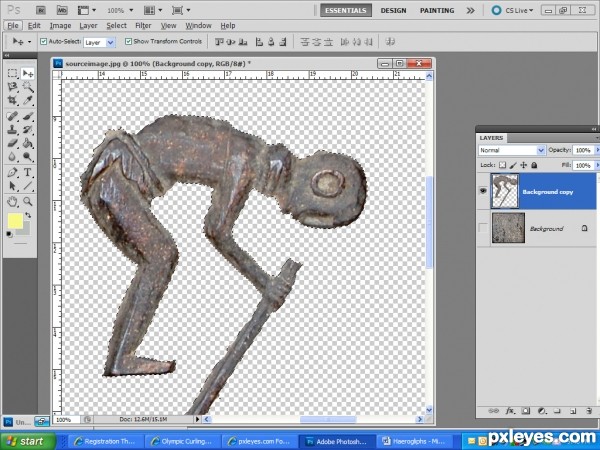The image size is (600, 450).
Task: Click the Delete layer trash icon
Action: click(x=589, y=411)
